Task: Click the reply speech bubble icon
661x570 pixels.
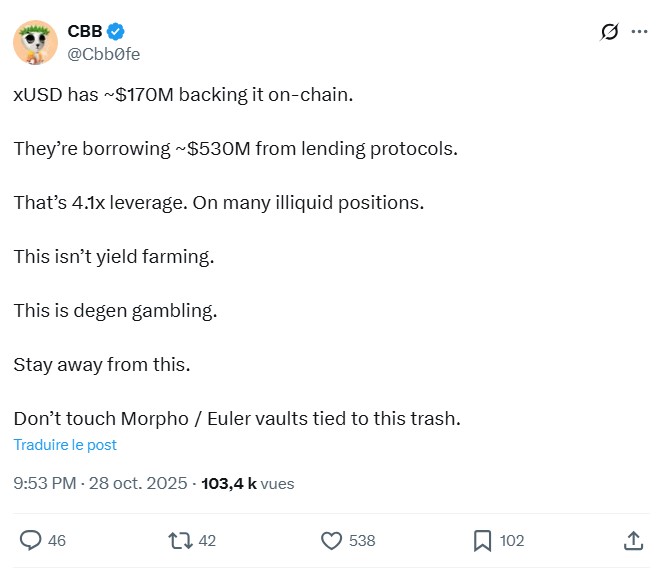Action: (x=31, y=540)
